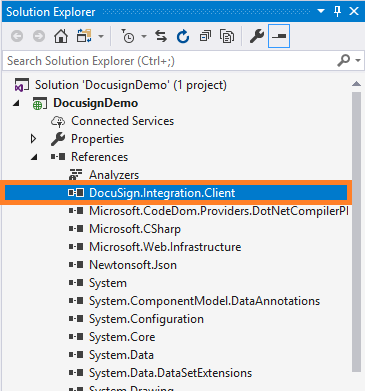
Task: Select Connected Services item
Action: (122, 121)
